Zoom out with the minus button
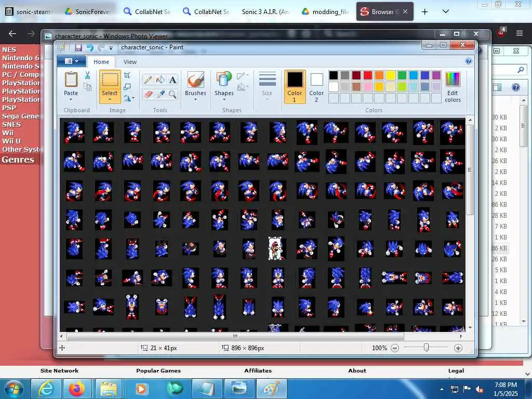Screen dimensions: 532x399 tap(395, 348)
